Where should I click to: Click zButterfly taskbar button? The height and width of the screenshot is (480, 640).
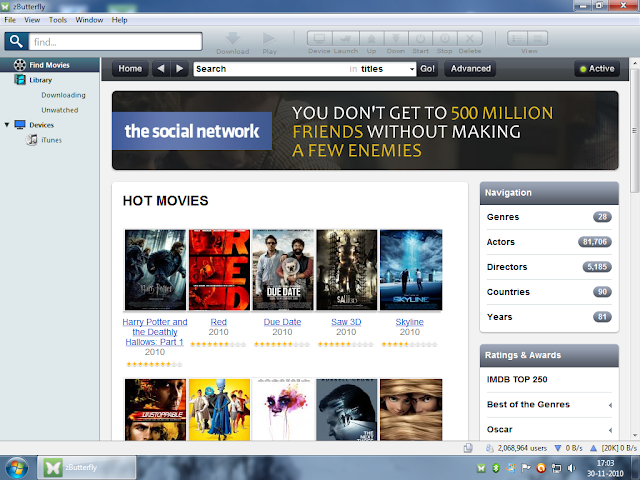pyautogui.click(x=87, y=467)
